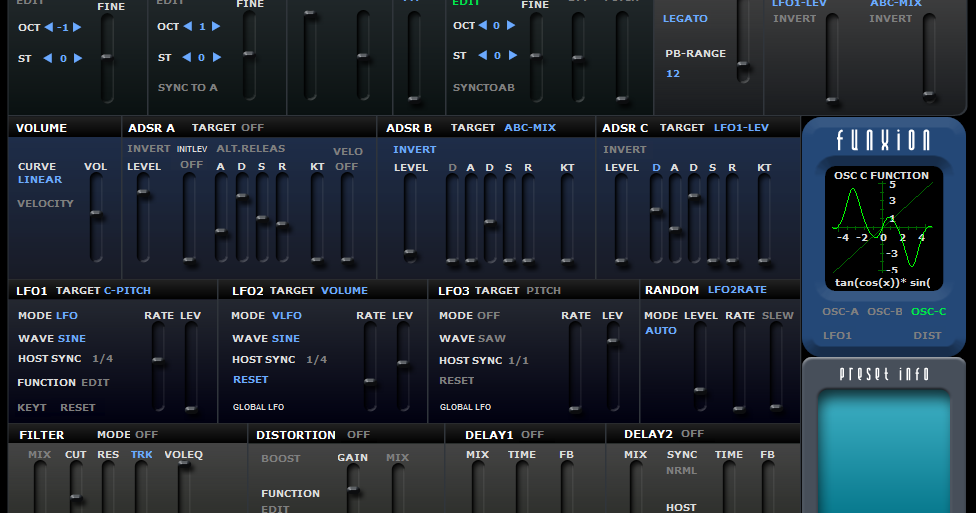Click LFO1 HOST SYNC value 1/4
Screen dimensions: 976x513
[102, 359]
